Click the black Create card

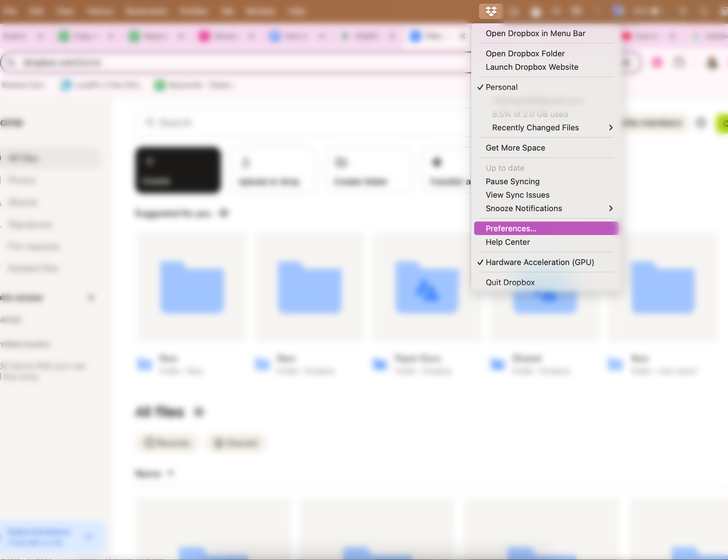(177, 170)
